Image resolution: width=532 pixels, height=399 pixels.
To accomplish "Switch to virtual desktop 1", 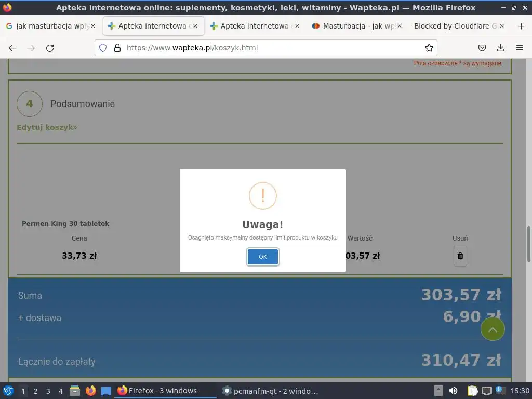I will (23, 391).
